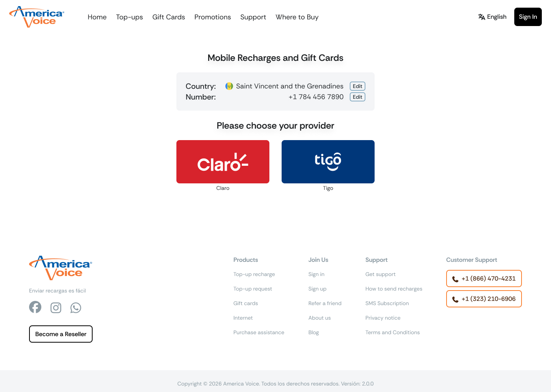551x392 pixels.
Task: View the Privacy notice link
Action: 383,318
